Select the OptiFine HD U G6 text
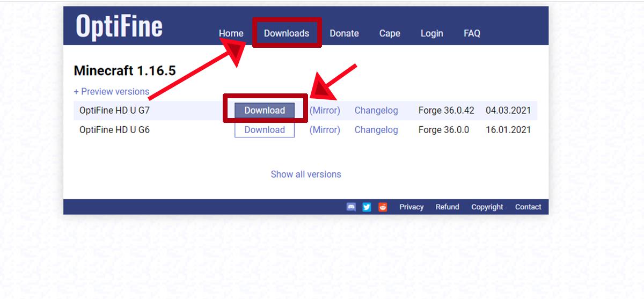The height and width of the screenshot is (299, 644). click(114, 129)
